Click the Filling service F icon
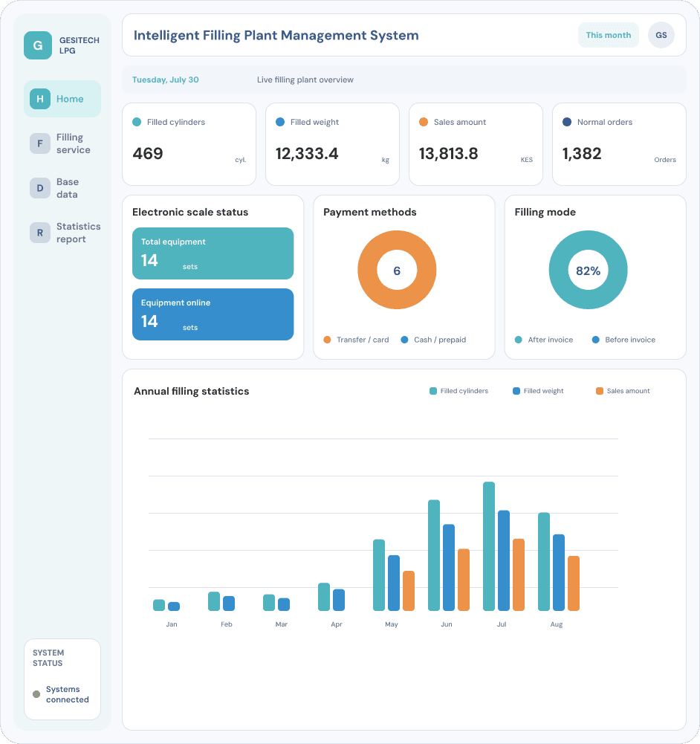The height and width of the screenshot is (744, 700). pyautogui.click(x=40, y=143)
